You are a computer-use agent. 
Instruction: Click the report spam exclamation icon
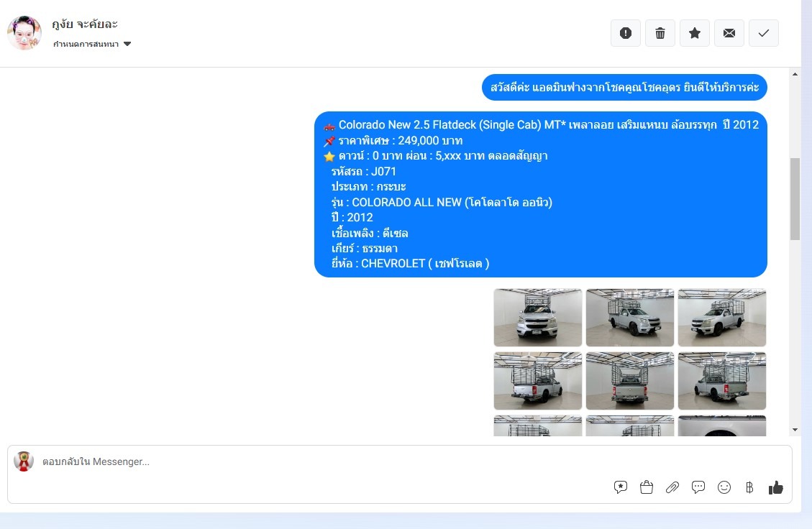(626, 33)
